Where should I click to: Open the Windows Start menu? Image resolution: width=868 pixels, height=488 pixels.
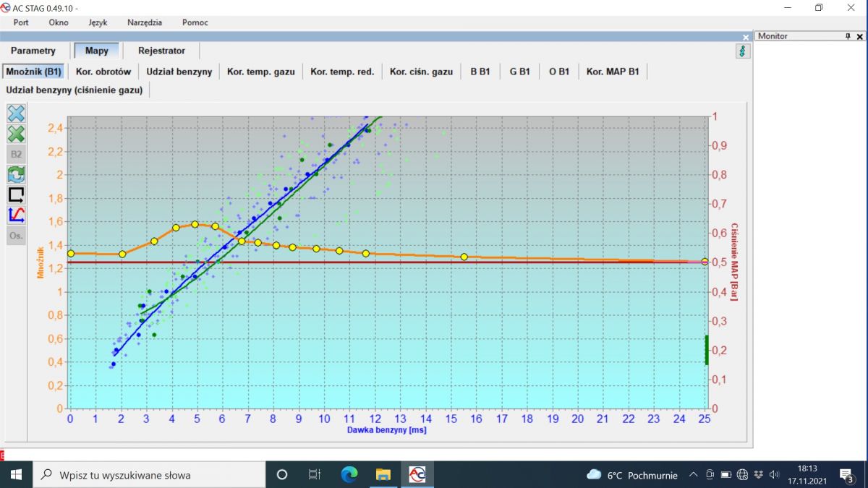pyautogui.click(x=16, y=475)
